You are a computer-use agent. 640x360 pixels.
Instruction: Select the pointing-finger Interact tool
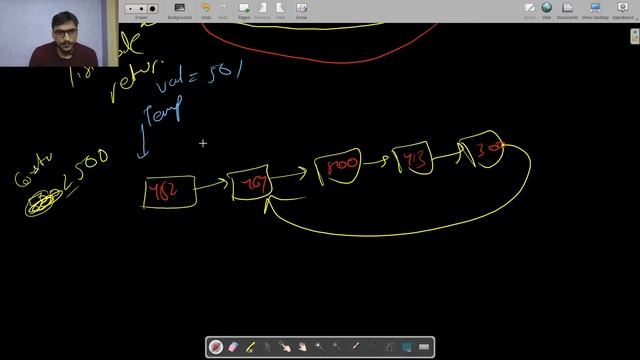click(x=285, y=347)
